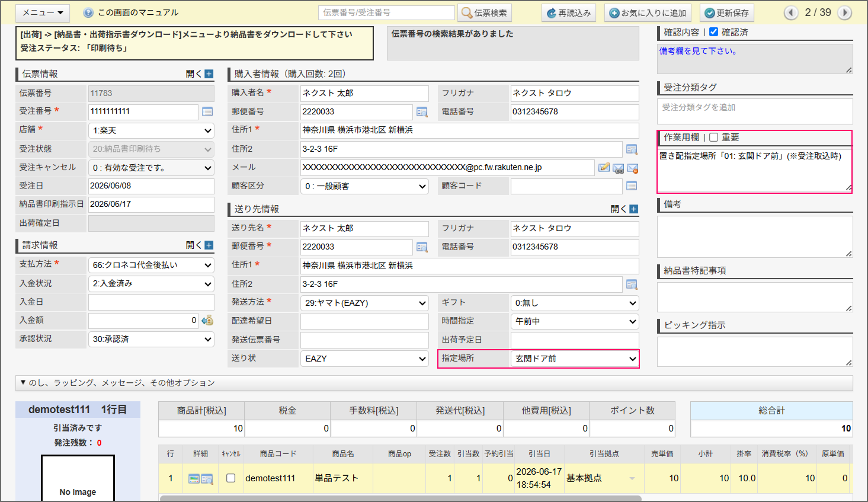Viewport: 868px width, 502px height.
Task: Tick the キャンセル checkbox for demotest111
Action: (x=231, y=478)
